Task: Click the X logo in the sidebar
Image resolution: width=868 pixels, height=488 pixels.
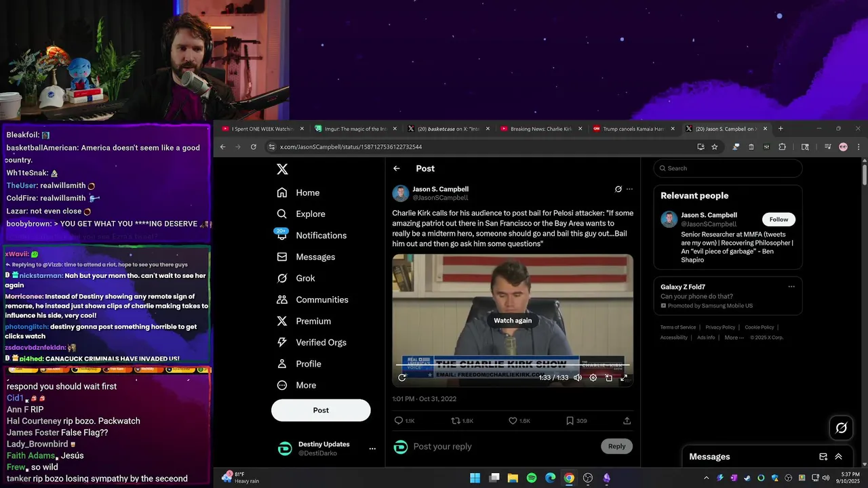Action: (x=282, y=169)
